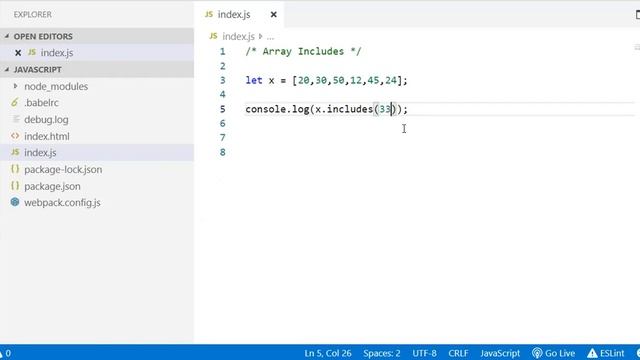Change file encoding UTF-8
The height and width of the screenshot is (360, 640).
[424, 353]
